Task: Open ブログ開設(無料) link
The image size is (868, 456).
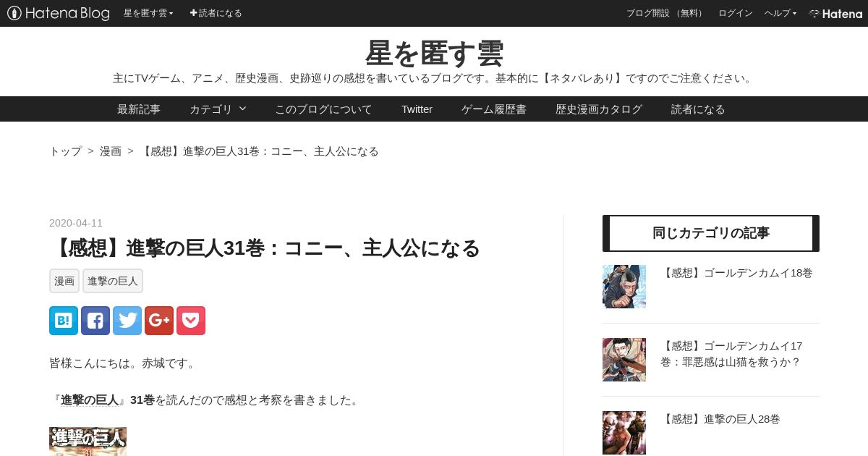Action: click(665, 13)
